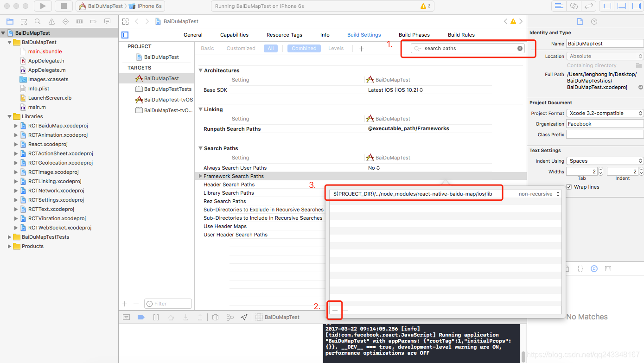Switch to the General tab
The width and height of the screenshot is (644, 363).
pos(193,35)
